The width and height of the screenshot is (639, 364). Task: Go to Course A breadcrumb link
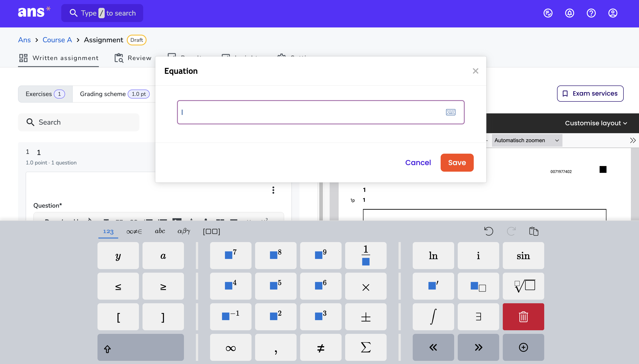click(57, 40)
